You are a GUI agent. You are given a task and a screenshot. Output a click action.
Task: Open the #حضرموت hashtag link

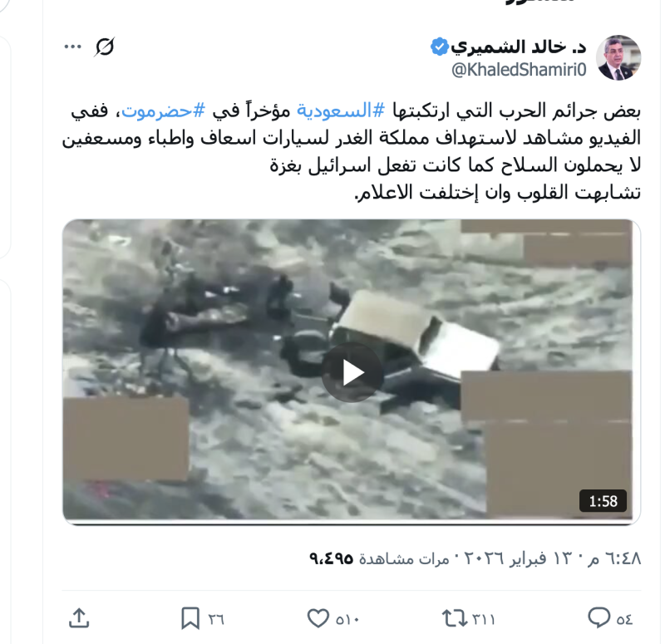point(164,111)
